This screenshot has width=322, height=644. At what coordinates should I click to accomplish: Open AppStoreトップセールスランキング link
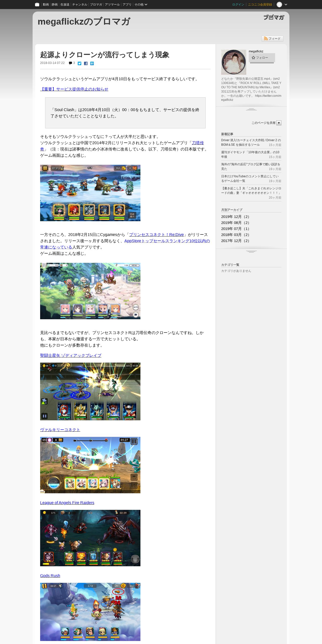coord(167,241)
